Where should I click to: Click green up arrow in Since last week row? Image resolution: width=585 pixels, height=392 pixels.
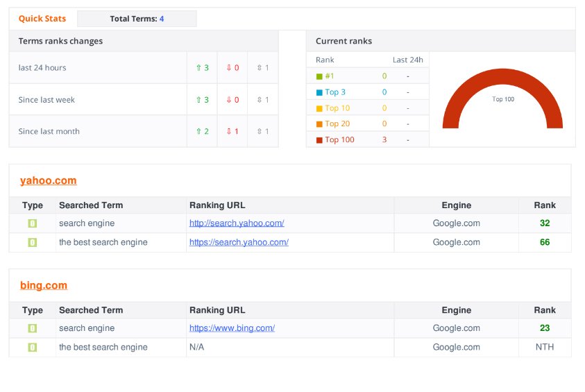point(198,100)
